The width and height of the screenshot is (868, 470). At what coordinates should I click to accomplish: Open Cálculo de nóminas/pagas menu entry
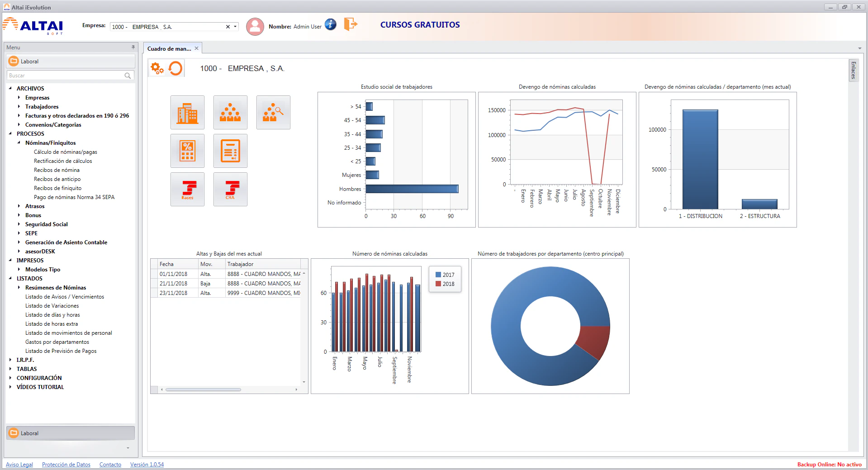pos(66,152)
